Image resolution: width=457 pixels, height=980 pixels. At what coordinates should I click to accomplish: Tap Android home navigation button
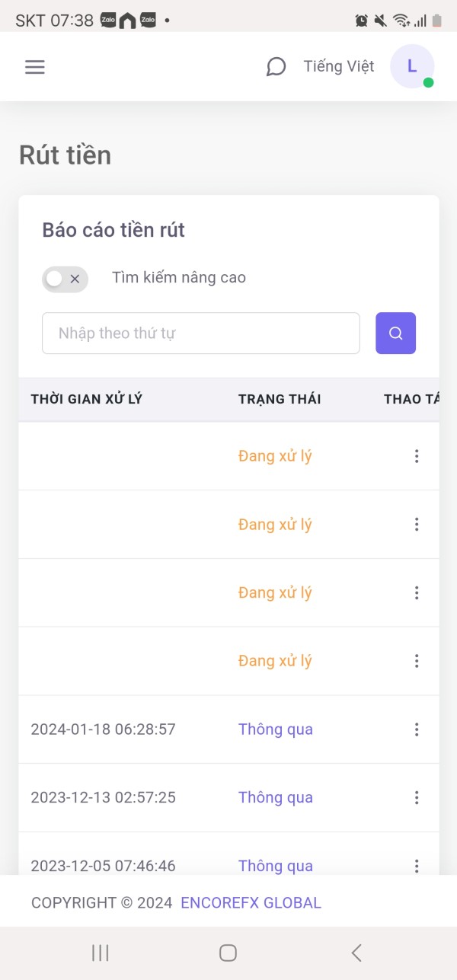[x=228, y=953]
